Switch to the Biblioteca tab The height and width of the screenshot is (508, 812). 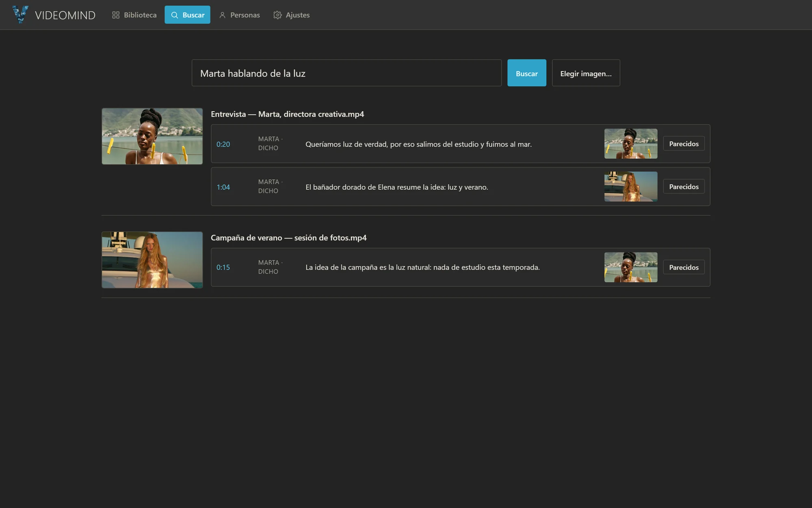coord(134,15)
